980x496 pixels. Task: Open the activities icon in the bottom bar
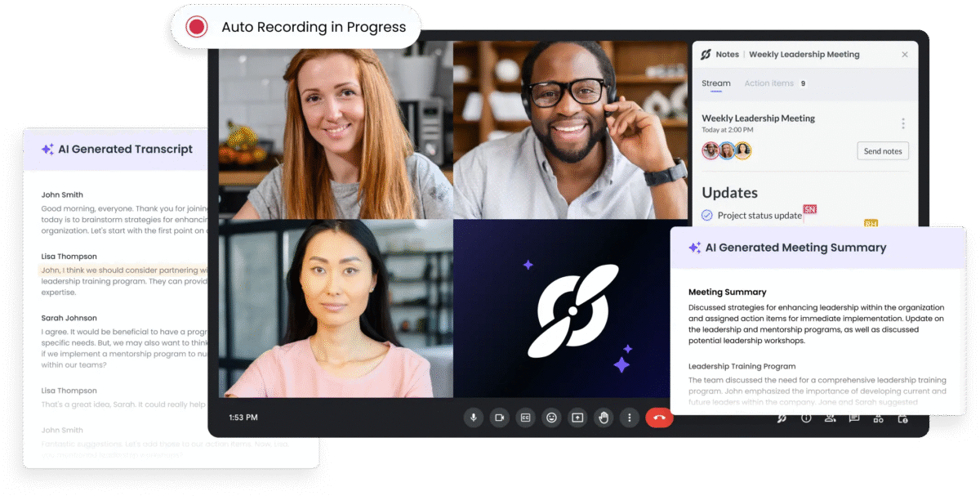[880, 419]
